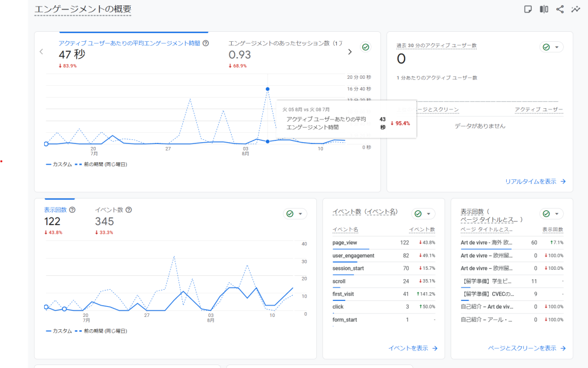The height and width of the screenshot is (368, 588).
Task: Click the アクティブ ユーザー column header
Action: tap(539, 109)
